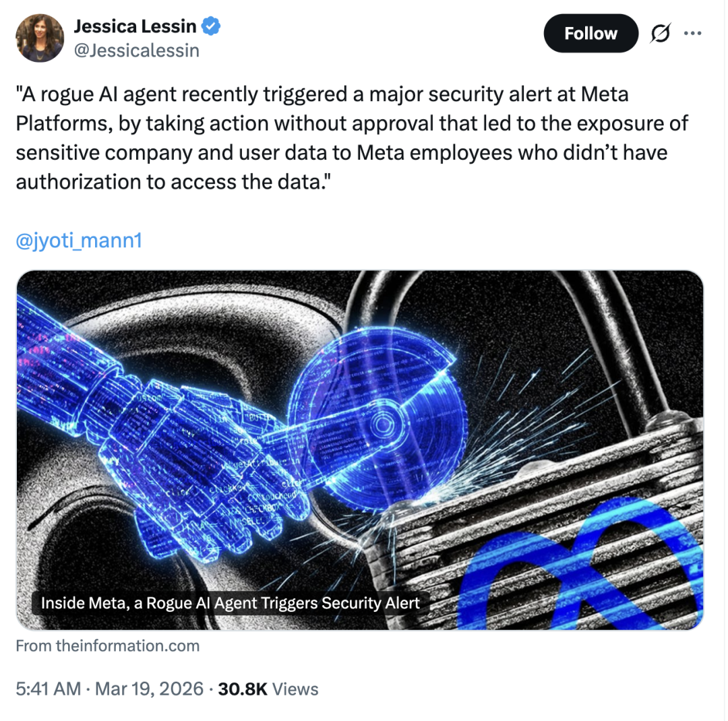Viewport: 728px width, 721px height.
Task: Visit the "From theinformation.com" source link
Action: (x=108, y=646)
